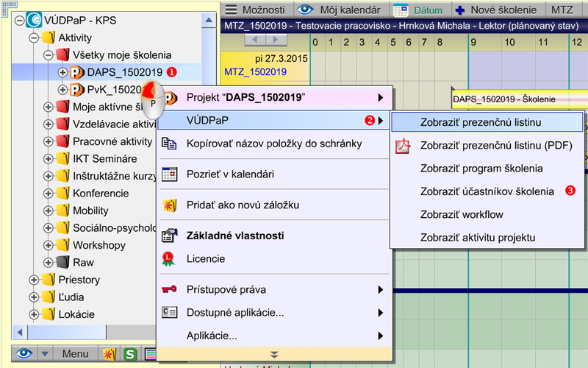Click the Základné vlastnosti properties icon

(x=169, y=236)
